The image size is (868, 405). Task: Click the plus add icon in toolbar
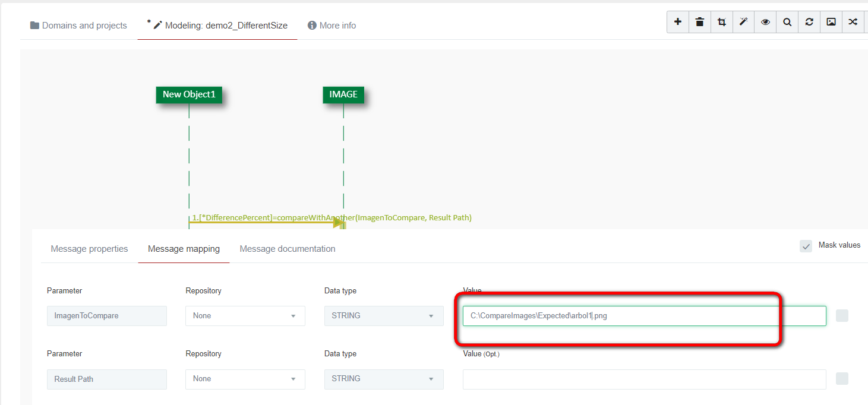[x=678, y=22]
